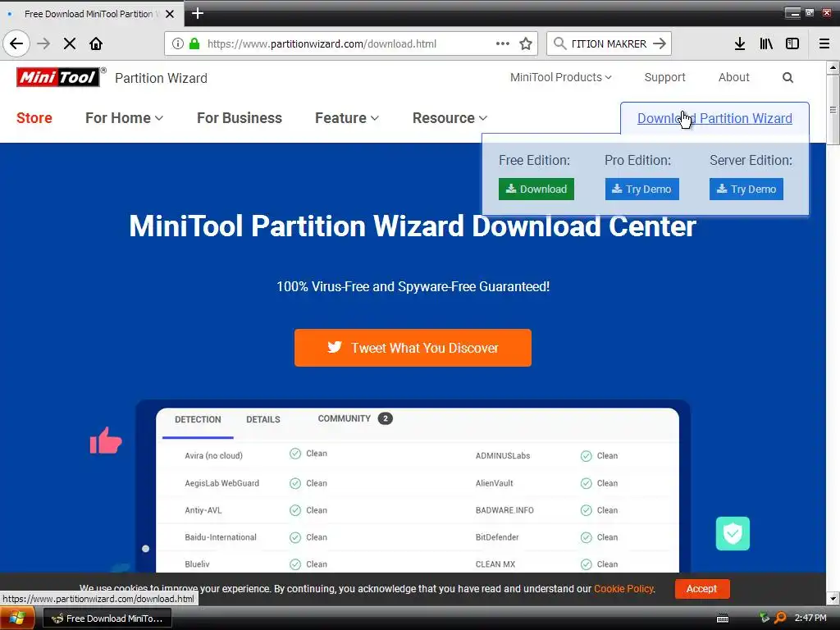Image resolution: width=840 pixels, height=630 pixels.
Task: Switch to the COMMUNITY tab
Action: tap(354, 418)
